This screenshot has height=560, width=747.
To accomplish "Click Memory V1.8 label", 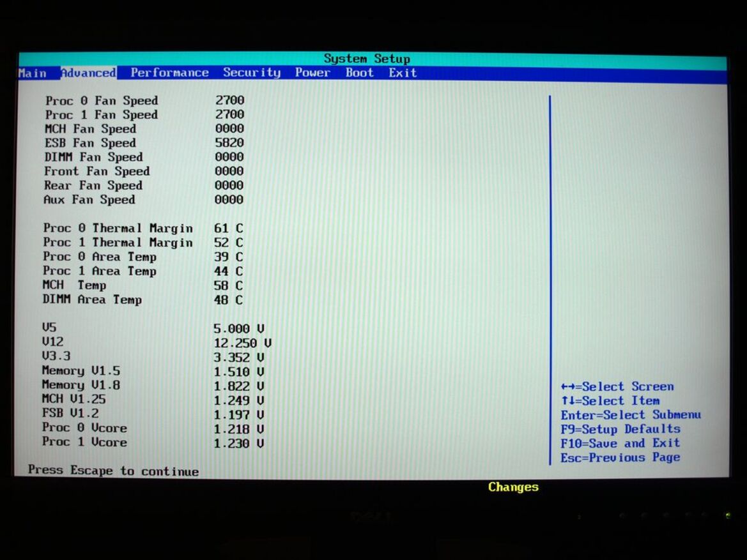I will [x=81, y=385].
